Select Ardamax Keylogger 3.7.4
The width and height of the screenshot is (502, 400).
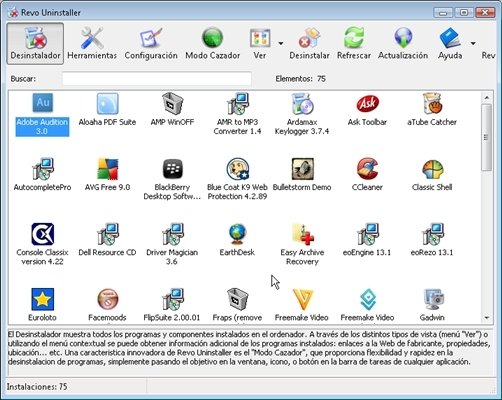coord(302,114)
